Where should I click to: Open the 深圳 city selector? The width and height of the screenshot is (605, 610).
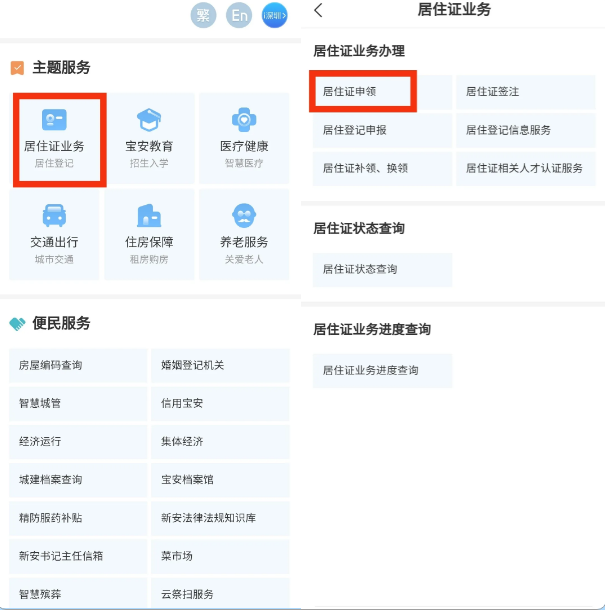[274, 15]
